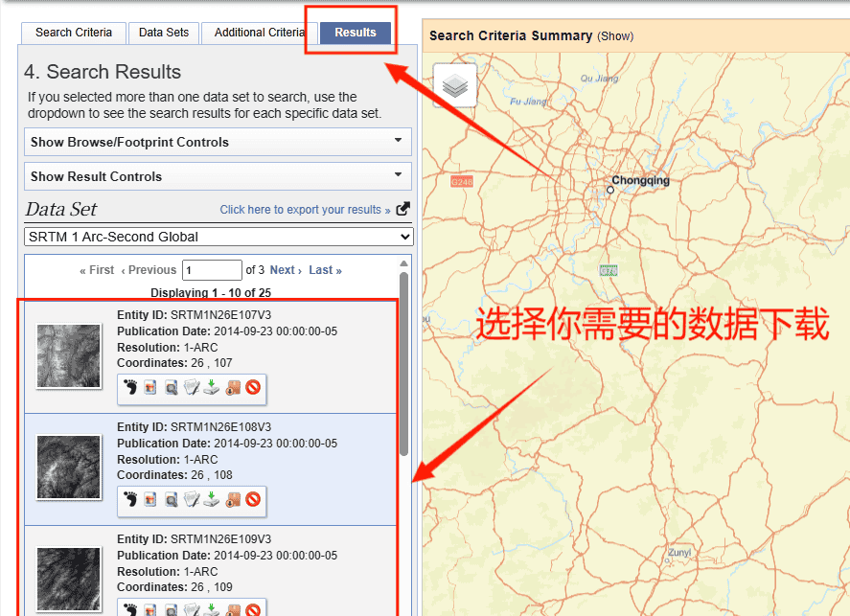Expand the Show Browse/Footprint Controls section

point(218,141)
